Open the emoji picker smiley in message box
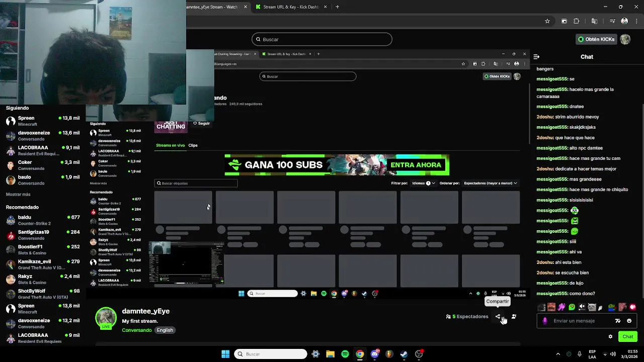644x362 pixels. [x=629, y=321]
